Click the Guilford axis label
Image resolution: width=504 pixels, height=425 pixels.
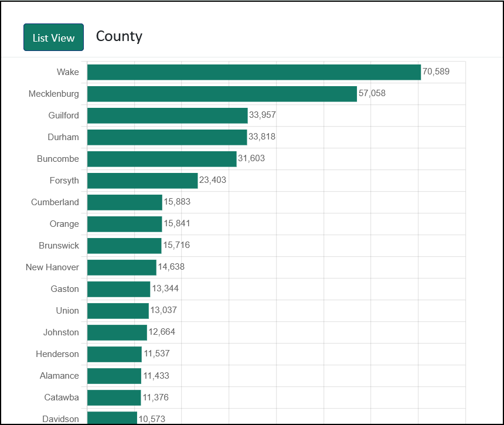[64, 115]
